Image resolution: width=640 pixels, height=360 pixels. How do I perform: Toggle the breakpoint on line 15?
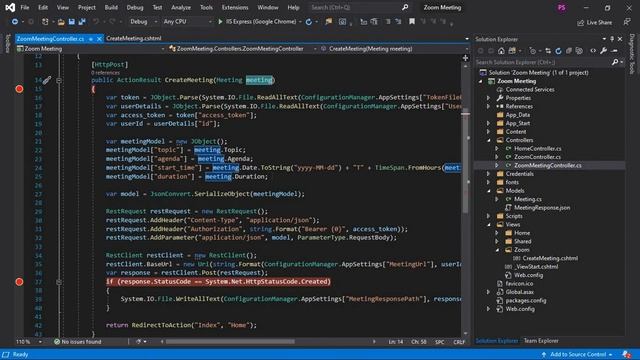pyautogui.click(x=19, y=89)
